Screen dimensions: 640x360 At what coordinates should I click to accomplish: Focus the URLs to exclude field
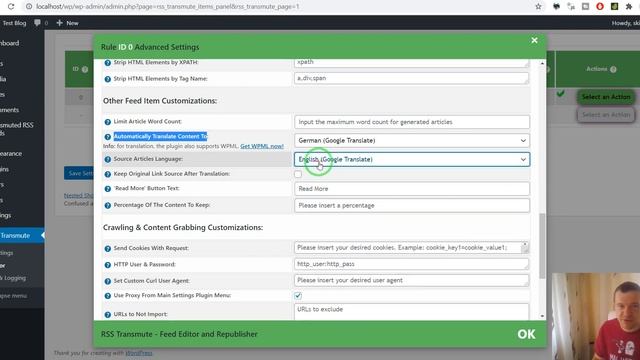pyautogui.click(x=411, y=312)
